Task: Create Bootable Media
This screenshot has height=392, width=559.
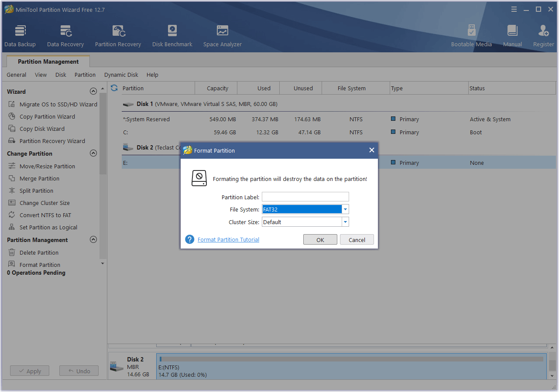Action: [x=471, y=36]
